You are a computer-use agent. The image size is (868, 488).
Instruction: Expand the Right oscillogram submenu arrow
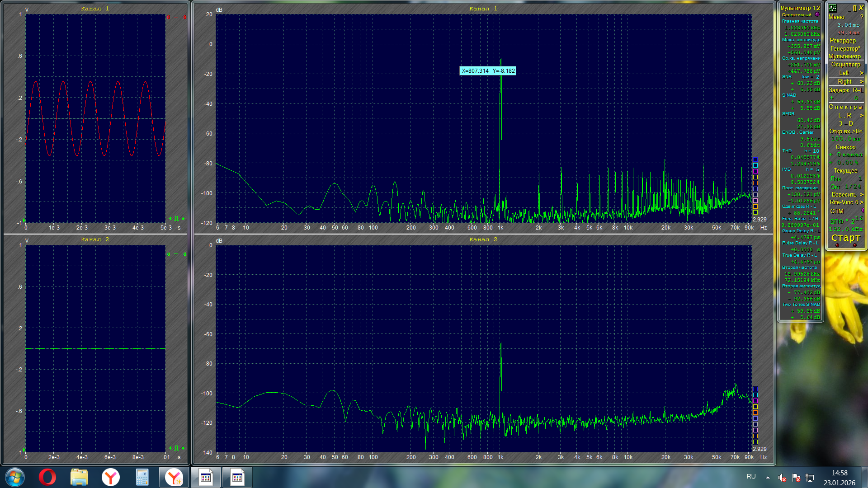coord(861,82)
